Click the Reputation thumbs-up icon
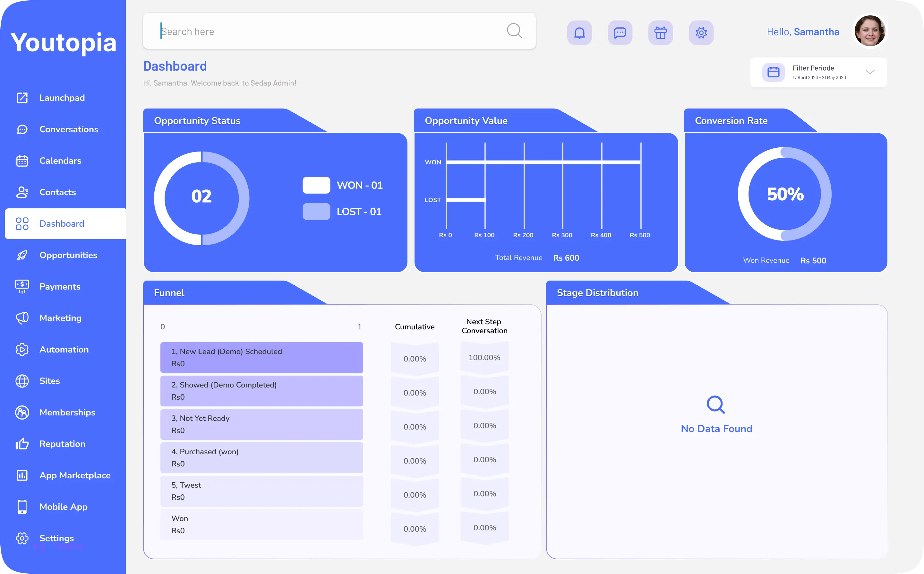924x574 pixels. pyautogui.click(x=22, y=444)
